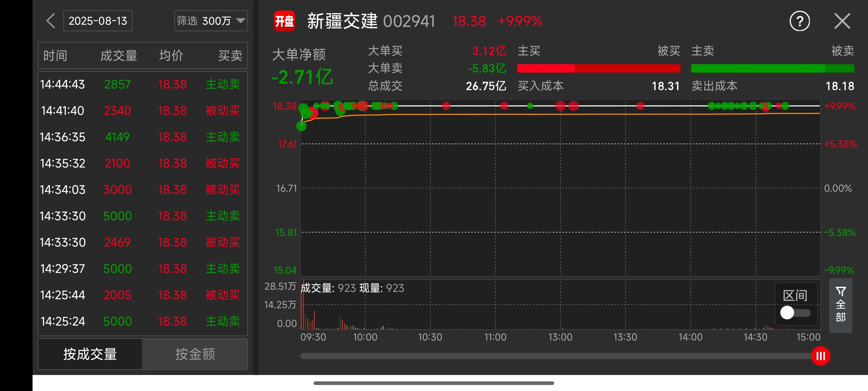Switch to 按成交量 tab

(x=90, y=354)
